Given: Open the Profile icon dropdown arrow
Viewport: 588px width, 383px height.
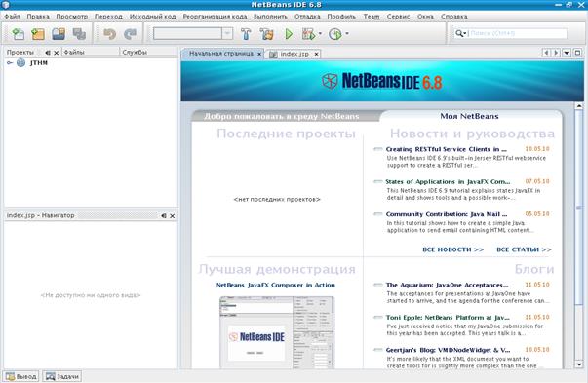Looking at the screenshot, I should 347,34.
